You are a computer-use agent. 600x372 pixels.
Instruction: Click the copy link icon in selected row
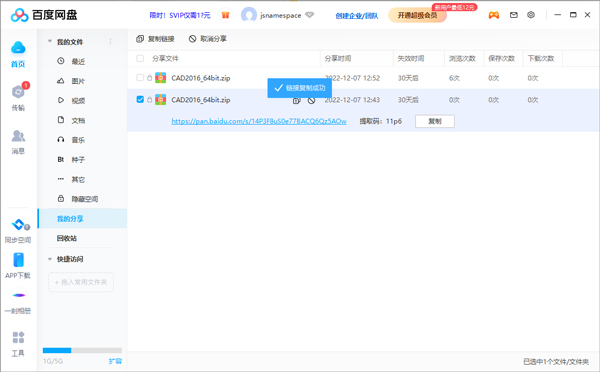[x=297, y=101]
